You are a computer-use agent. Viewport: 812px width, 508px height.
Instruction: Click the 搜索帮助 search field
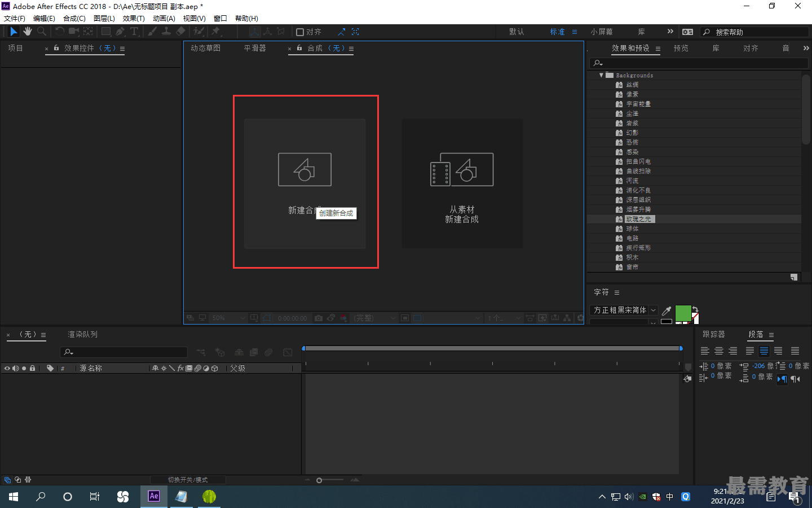pos(756,32)
